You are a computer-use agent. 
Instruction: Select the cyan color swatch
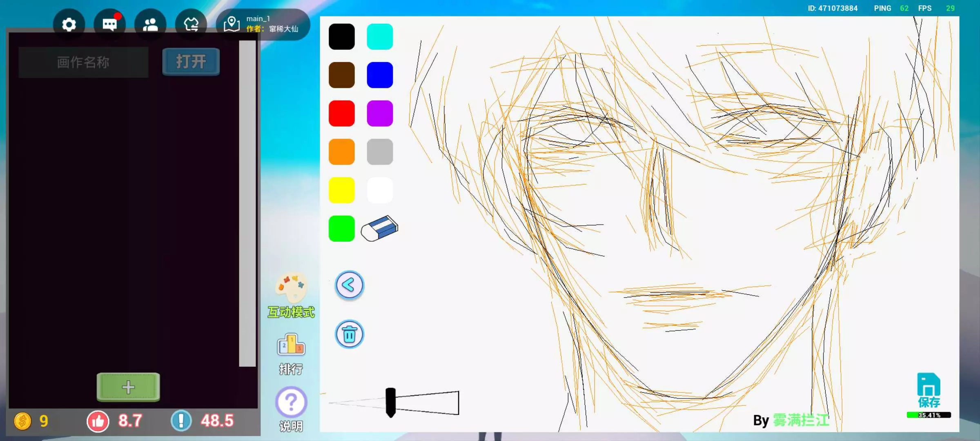380,37
